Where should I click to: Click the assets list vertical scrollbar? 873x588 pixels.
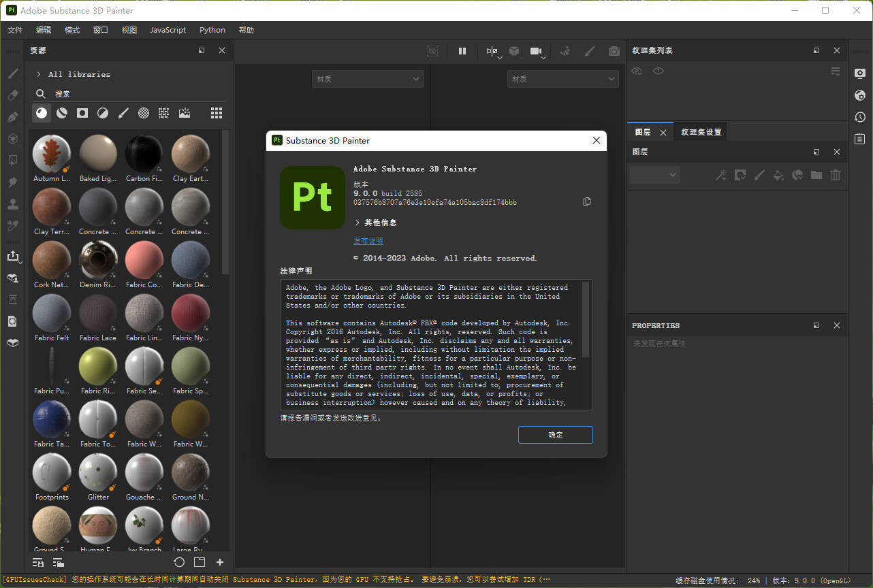pyautogui.click(x=225, y=202)
